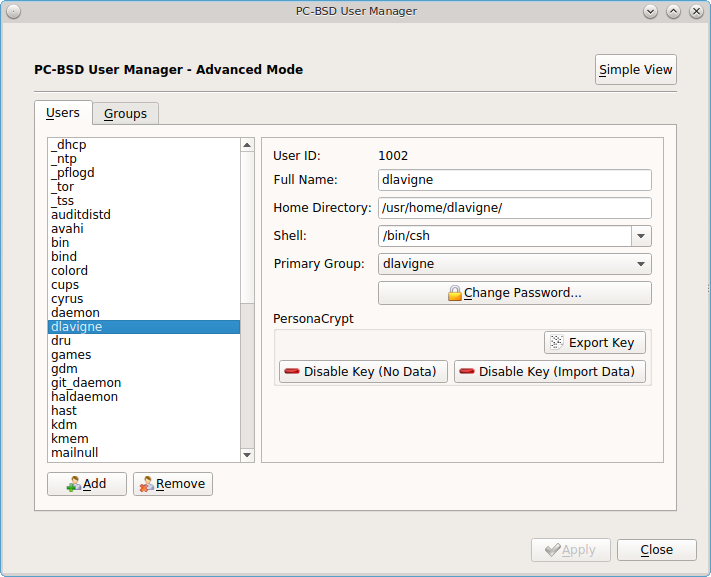Select user git_daemon
This screenshot has height=577, width=711.
tap(144, 383)
